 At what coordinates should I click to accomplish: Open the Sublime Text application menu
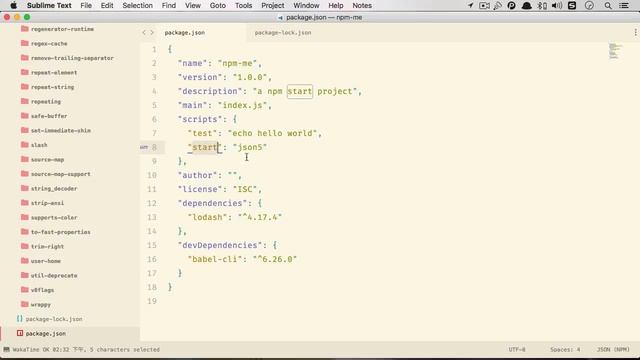click(x=49, y=5)
